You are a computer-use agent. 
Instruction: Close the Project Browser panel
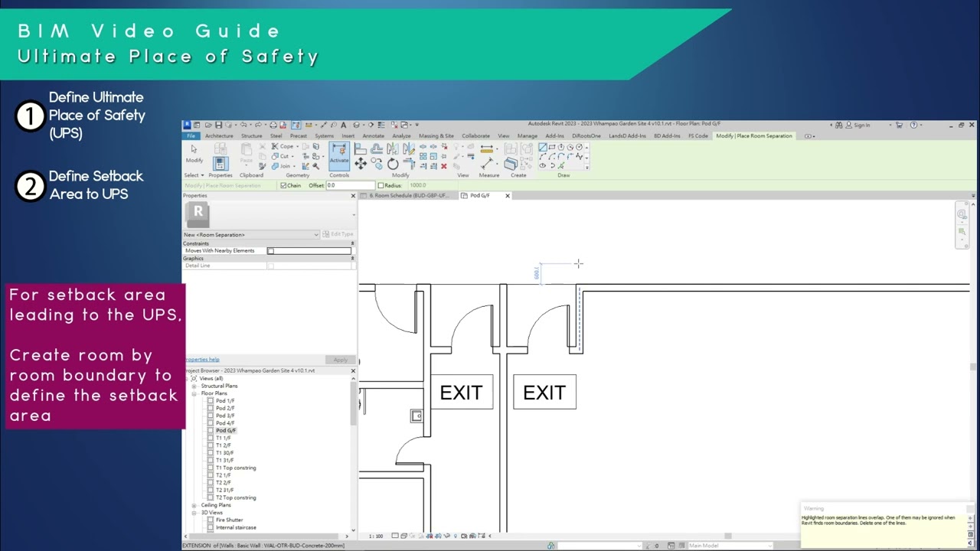coord(353,370)
